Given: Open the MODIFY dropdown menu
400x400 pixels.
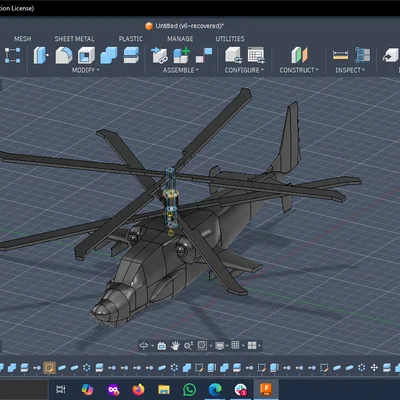Looking at the screenshot, I should coord(85,70).
